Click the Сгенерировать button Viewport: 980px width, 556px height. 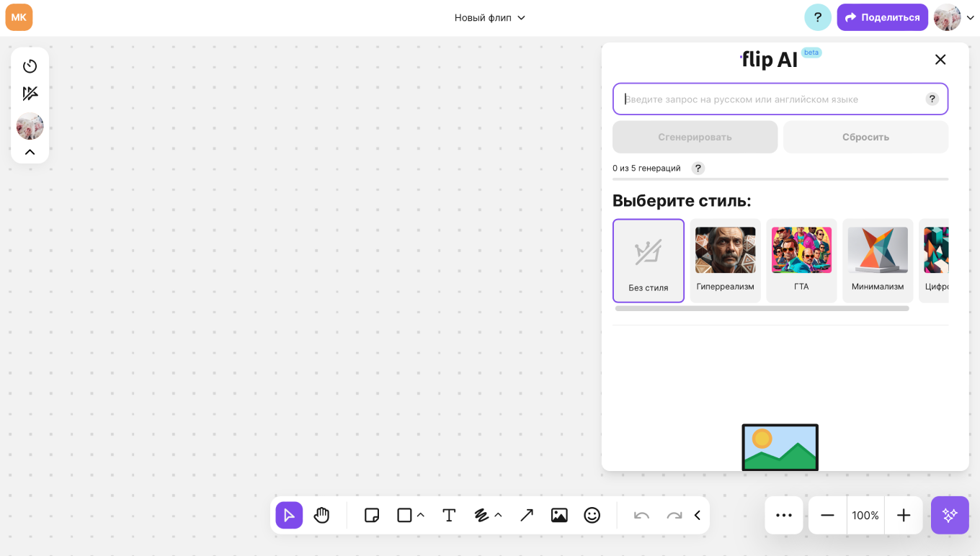(695, 137)
